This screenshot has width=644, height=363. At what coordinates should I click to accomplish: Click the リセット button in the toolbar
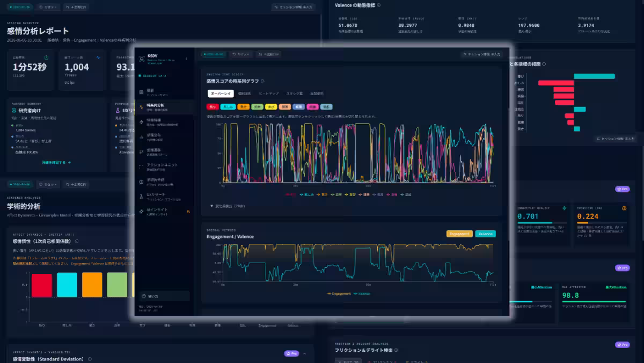click(x=241, y=54)
